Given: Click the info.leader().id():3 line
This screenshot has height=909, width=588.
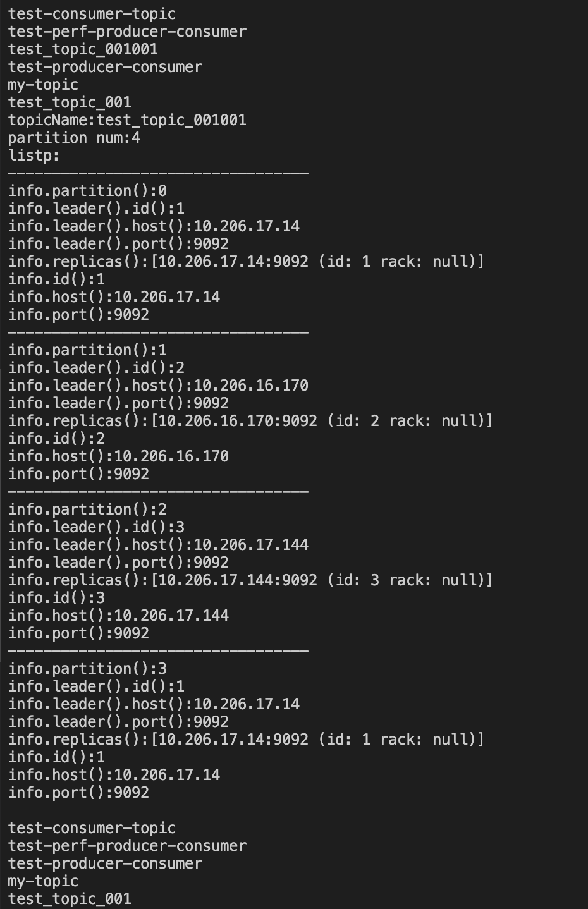Looking at the screenshot, I should click(x=96, y=527).
